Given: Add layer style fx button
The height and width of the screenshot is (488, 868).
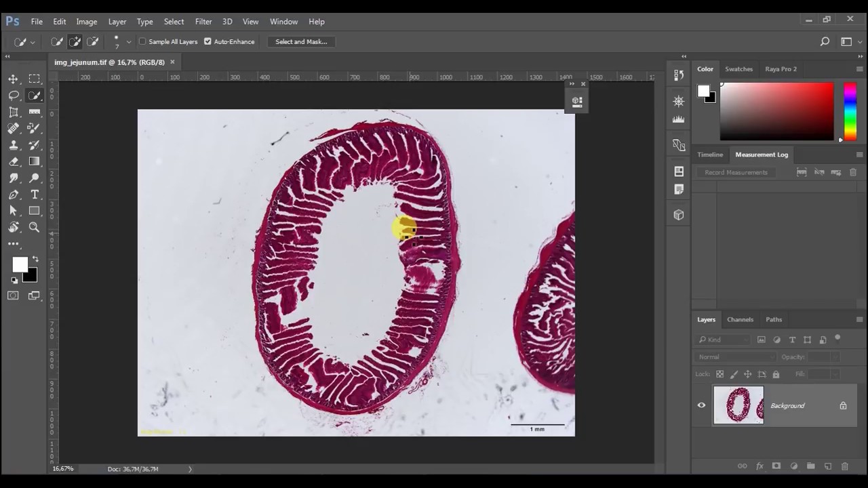Looking at the screenshot, I should (x=759, y=466).
